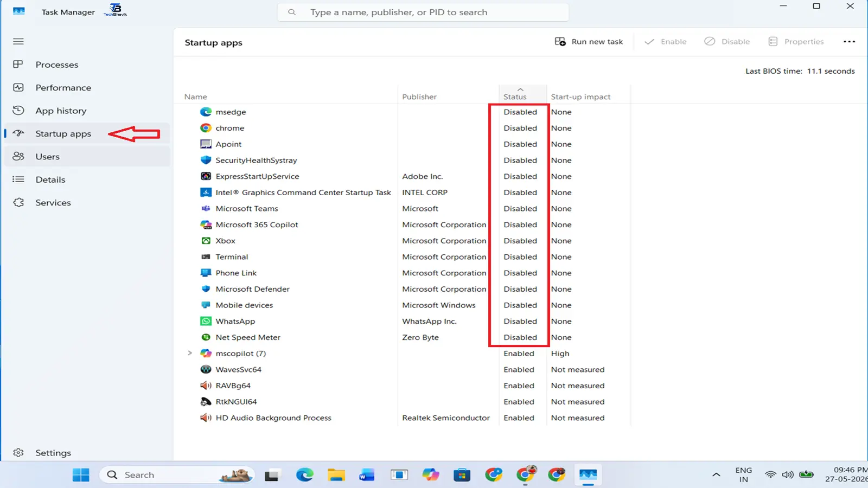Click the ExpressStartUpService icon
868x488 pixels.
tap(206, 176)
